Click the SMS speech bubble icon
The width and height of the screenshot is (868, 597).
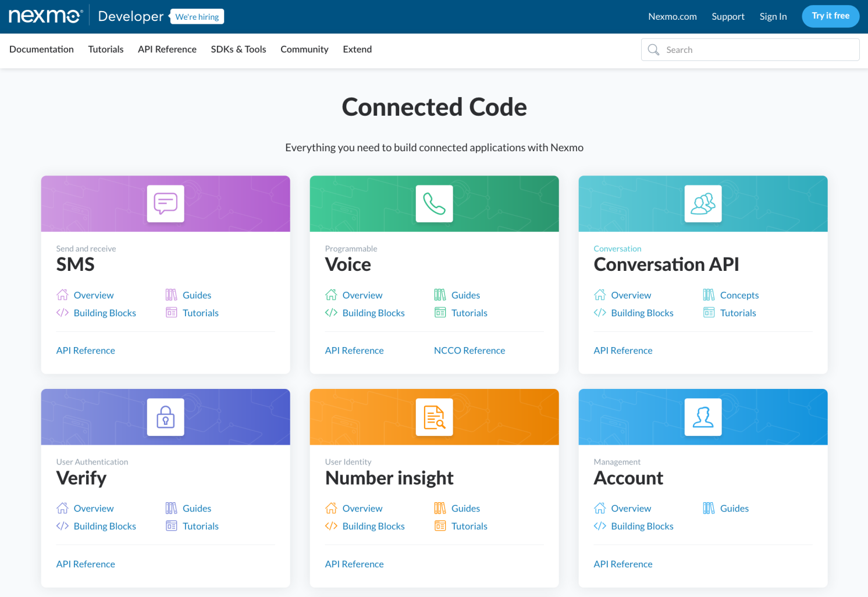coord(166,203)
